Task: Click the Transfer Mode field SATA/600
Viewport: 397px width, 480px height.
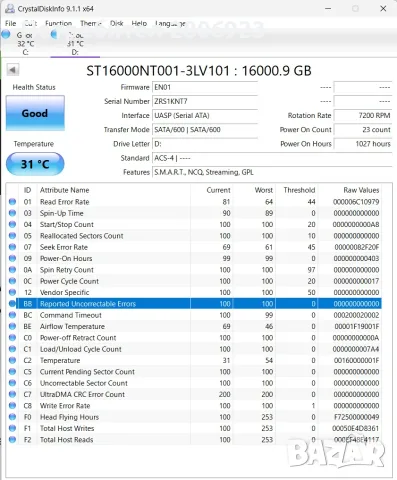Action: click(205, 130)
